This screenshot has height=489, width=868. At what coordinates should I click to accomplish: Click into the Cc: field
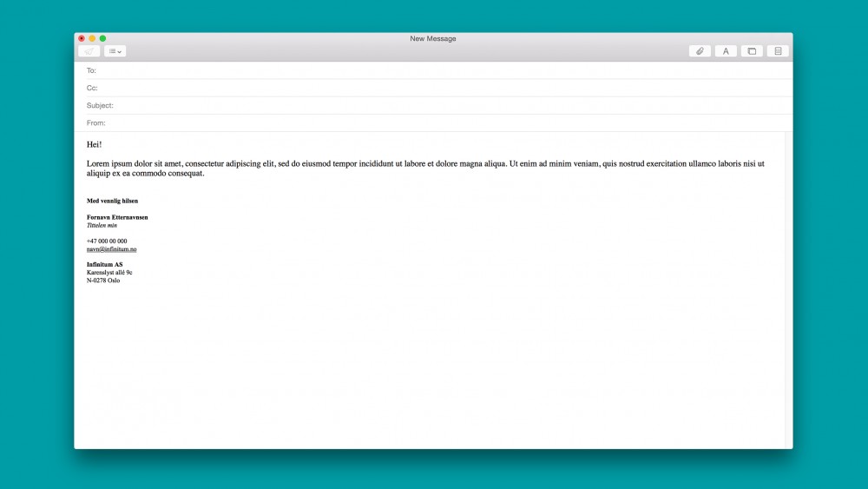pos(434,88)
